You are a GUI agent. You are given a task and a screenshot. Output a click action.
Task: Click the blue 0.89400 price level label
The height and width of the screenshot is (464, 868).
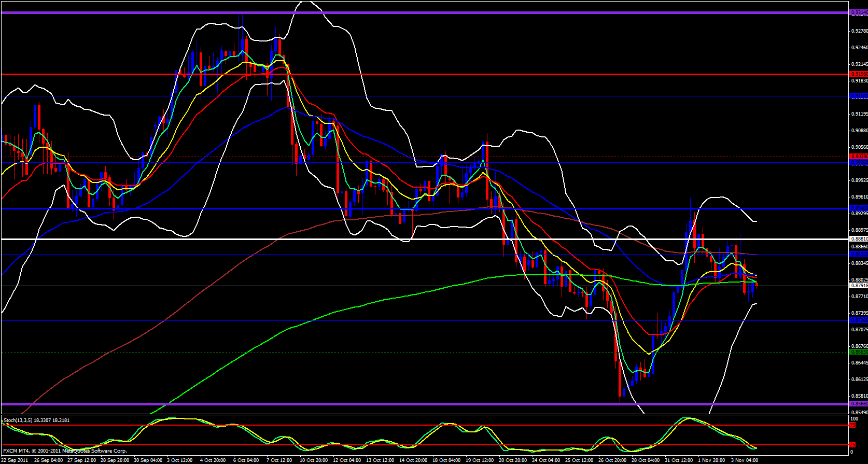[x=858, y=208]
